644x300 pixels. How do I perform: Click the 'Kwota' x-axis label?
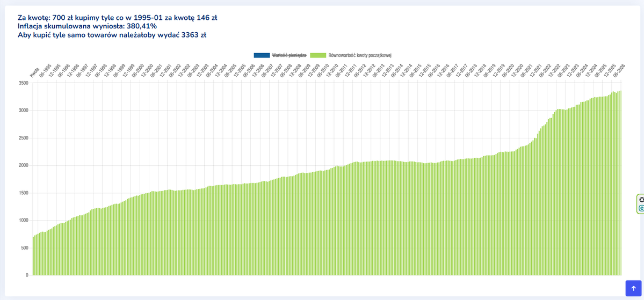[34, 72]
